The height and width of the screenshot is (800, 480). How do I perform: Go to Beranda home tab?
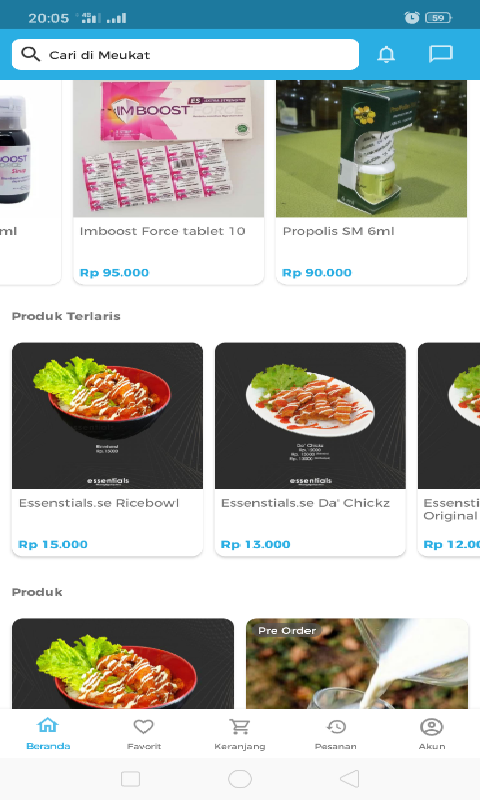click(x=48, y=734)
